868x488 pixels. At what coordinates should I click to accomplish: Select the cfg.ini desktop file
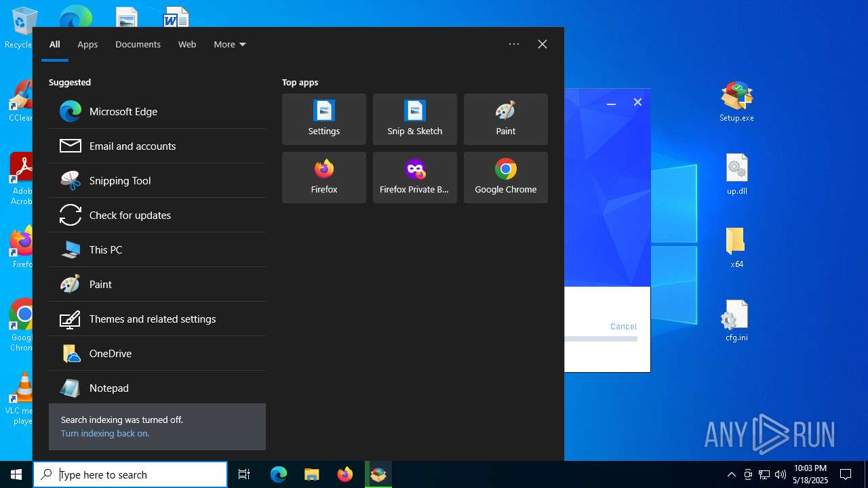pos(737,321)
